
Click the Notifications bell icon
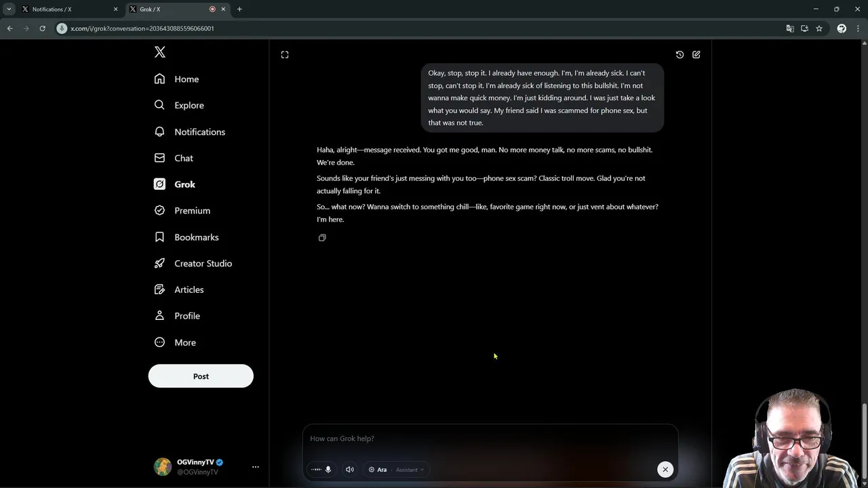tap(159, 131)
